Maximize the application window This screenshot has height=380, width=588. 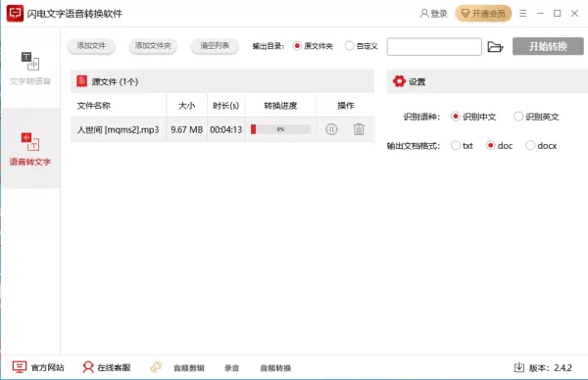coord(558,14)
